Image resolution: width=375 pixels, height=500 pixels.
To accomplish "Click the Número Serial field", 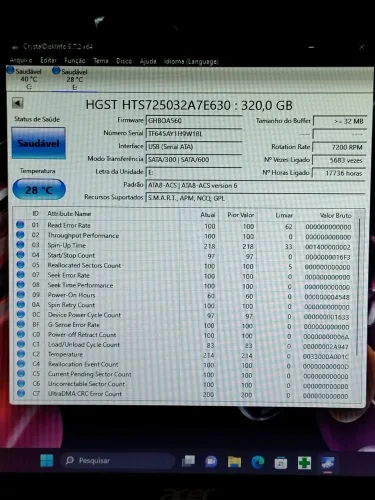I will [x=194, y=134].
